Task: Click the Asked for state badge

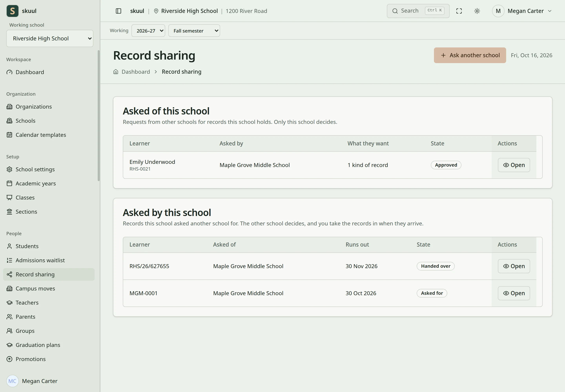Action: (432, 293)
